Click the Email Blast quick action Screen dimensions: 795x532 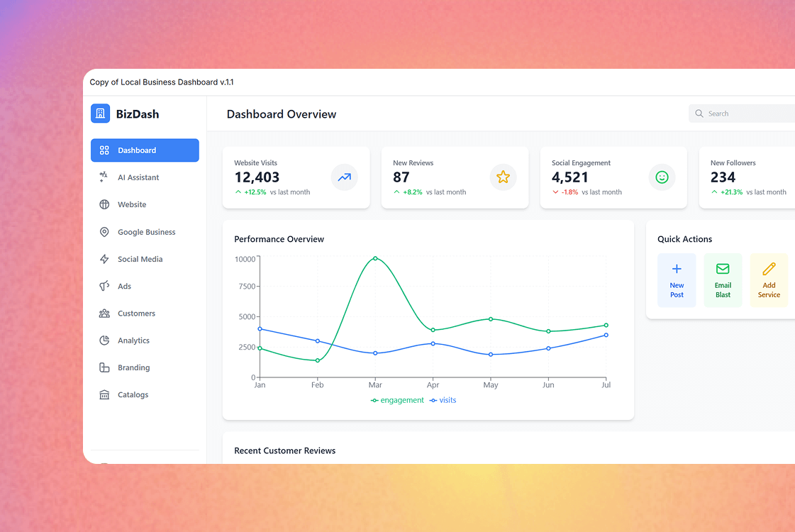[x=723, y=279]
